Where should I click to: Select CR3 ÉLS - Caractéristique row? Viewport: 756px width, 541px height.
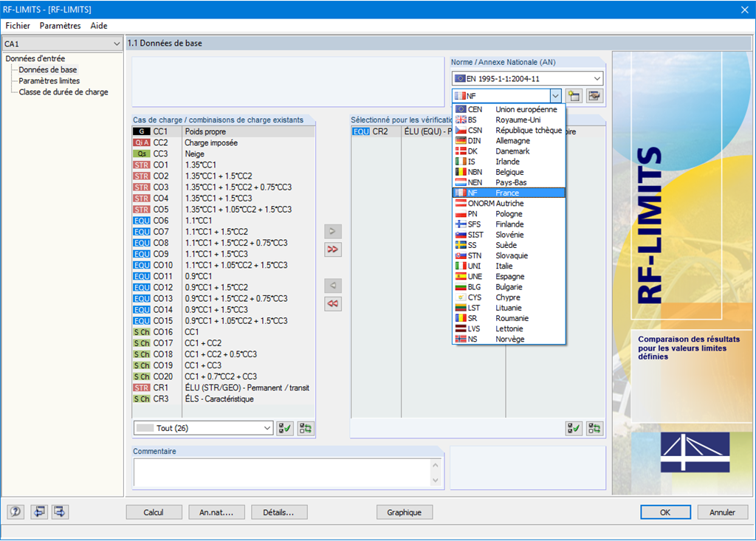point(224,399)
